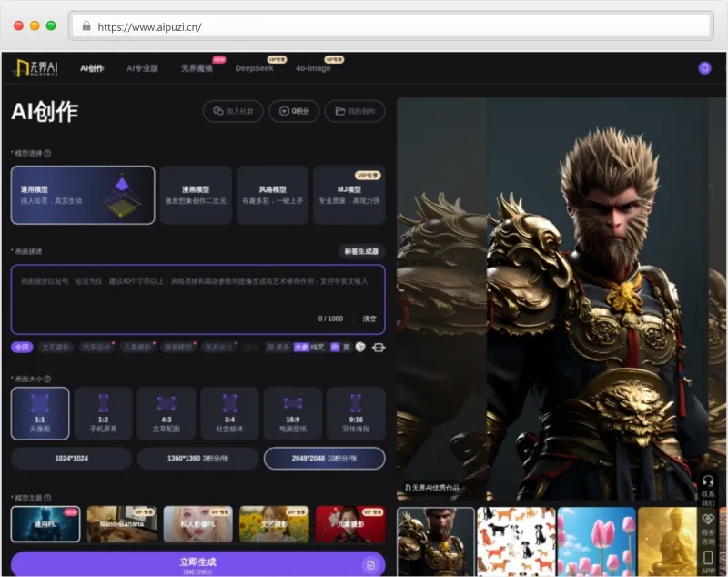Click the 无界AI logo
Viewport: 728px width, 577px height.
coord(35,68)
